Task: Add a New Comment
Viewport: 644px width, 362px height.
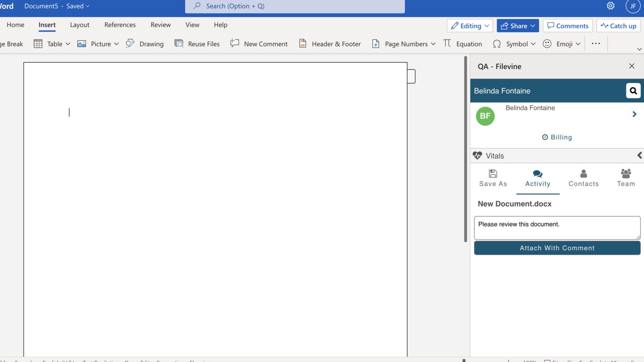Action: 259,44
